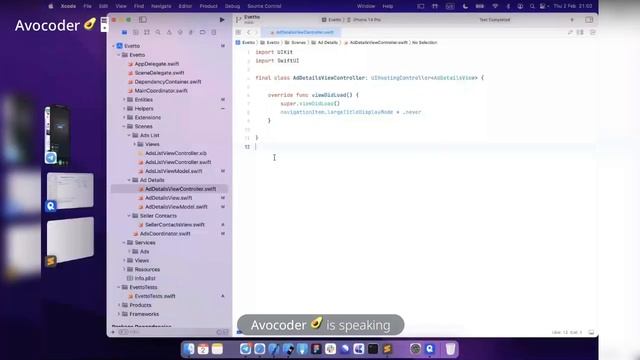Expand the Products folder

(119, 305)
